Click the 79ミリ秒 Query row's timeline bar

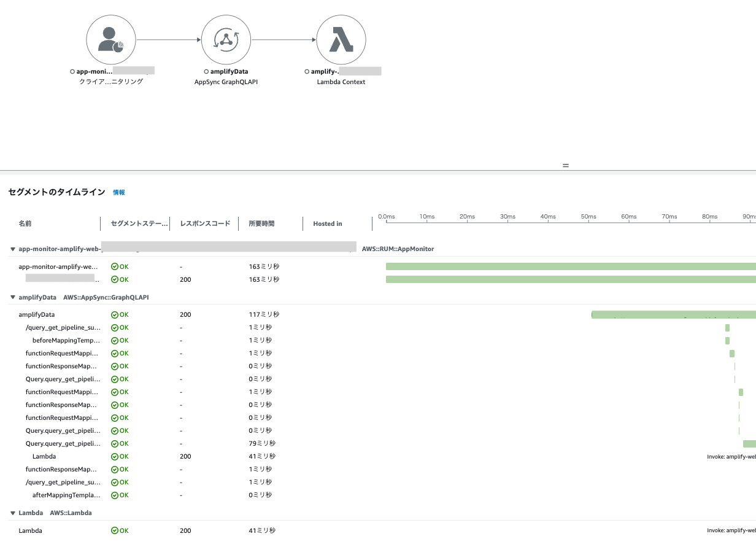(x=749, y=443)
